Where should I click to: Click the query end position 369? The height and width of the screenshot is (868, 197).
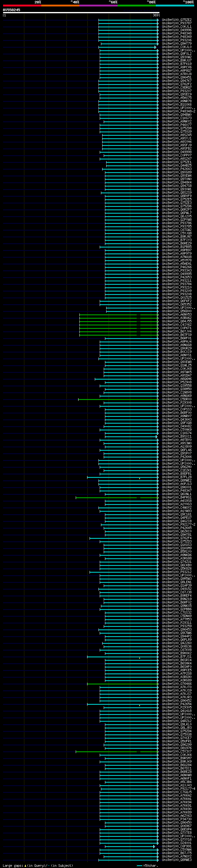pyautogui.click(x=155, y=15)
